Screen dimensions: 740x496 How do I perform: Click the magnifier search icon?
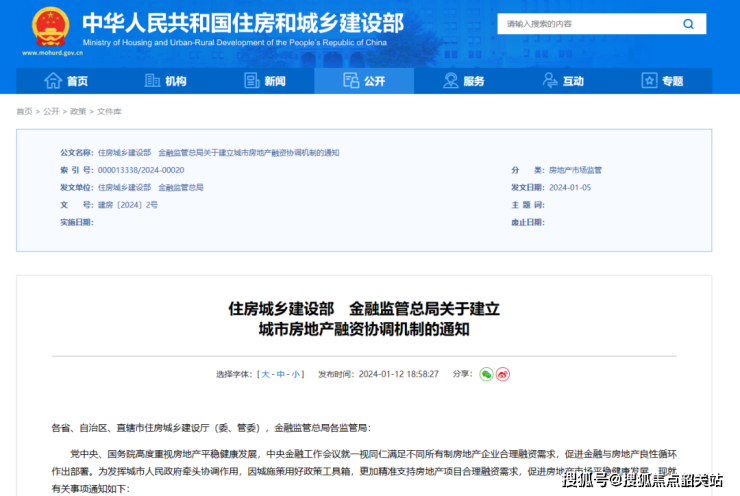tap(688, 24)
